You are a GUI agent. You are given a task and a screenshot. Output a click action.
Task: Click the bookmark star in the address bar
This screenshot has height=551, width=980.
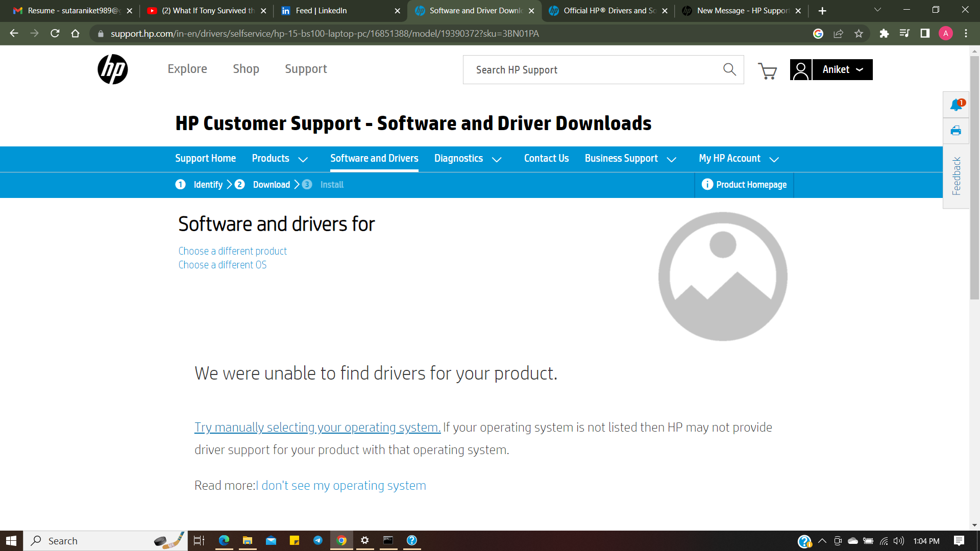[859, 34]
